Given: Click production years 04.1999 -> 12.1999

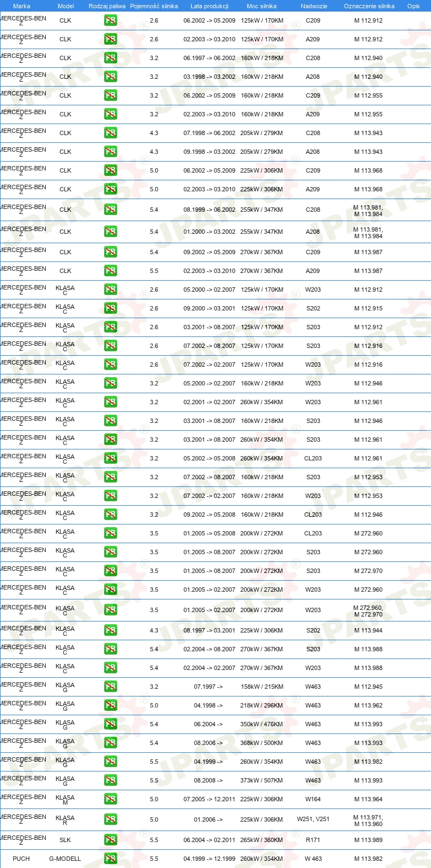Looking at the screenshot, I should (x=209, y=859).
